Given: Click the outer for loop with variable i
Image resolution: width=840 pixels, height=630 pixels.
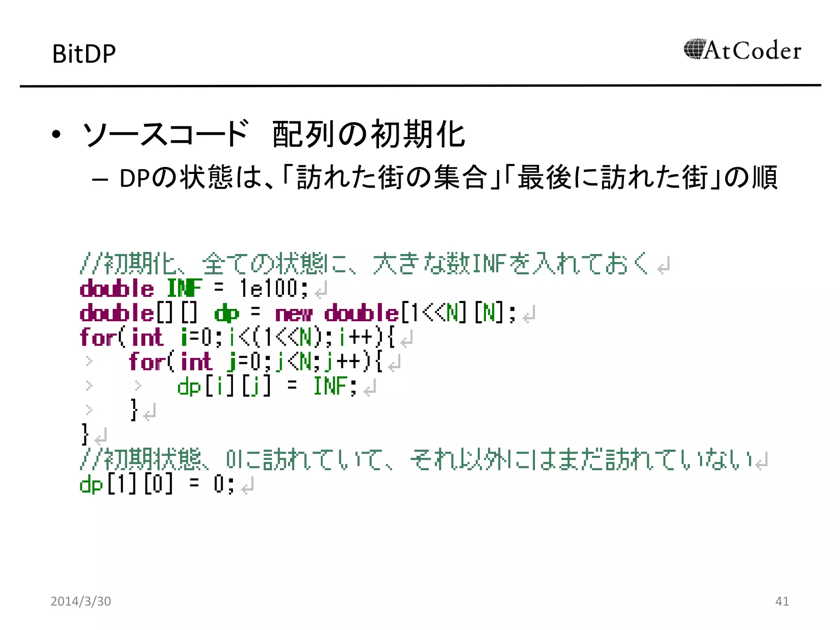Looking at the screenshot, I should 237,337.
